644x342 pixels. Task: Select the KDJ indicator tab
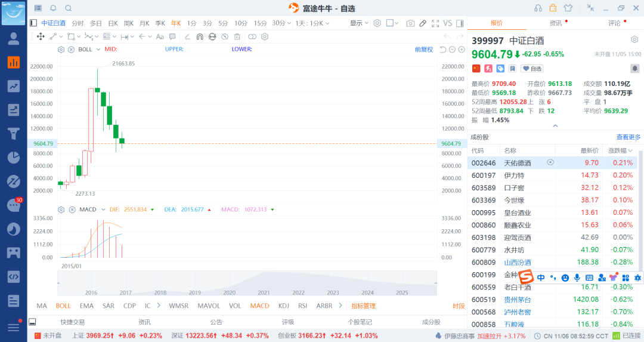[284, 306]
